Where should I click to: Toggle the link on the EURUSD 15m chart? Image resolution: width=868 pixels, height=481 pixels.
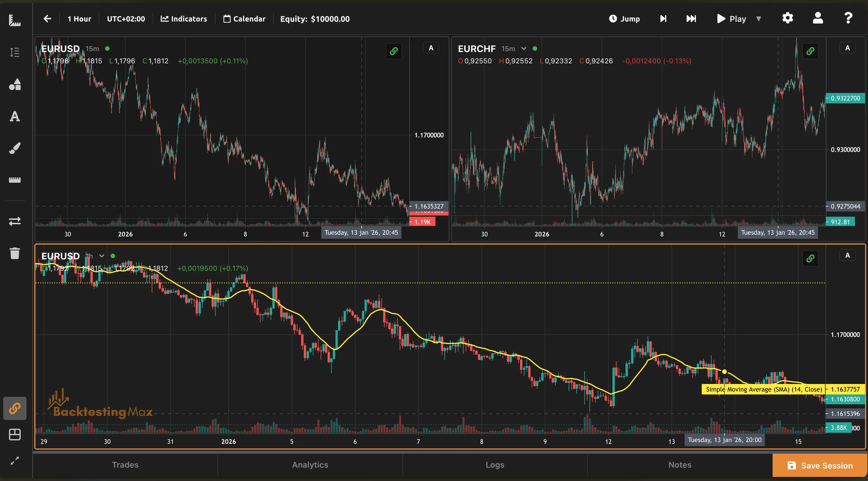[394, 51]
